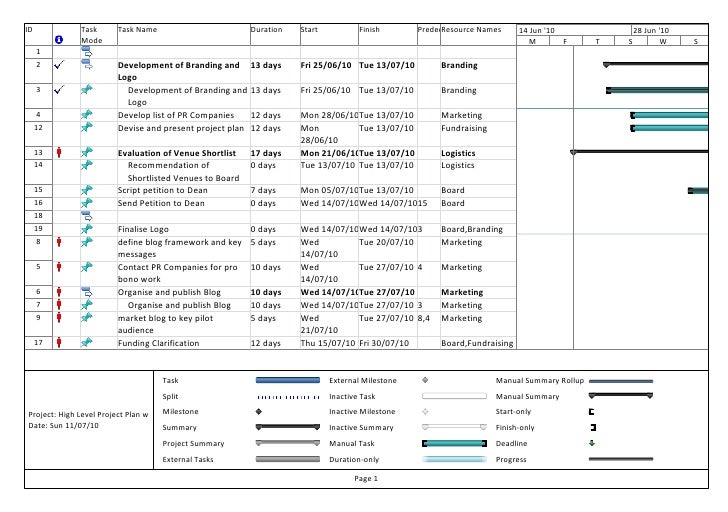Click the red overallocation icon on row 7
Screen dimensions: 728x512
tap(59, 305)
